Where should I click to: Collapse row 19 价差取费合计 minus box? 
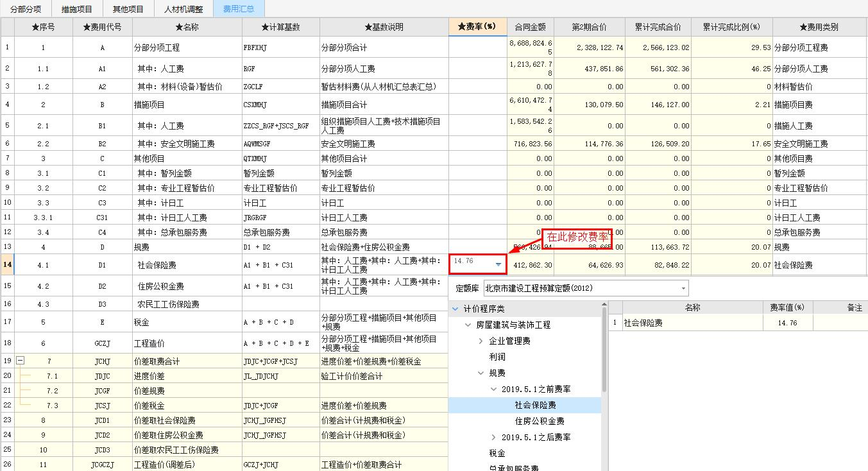click(21, 361)
